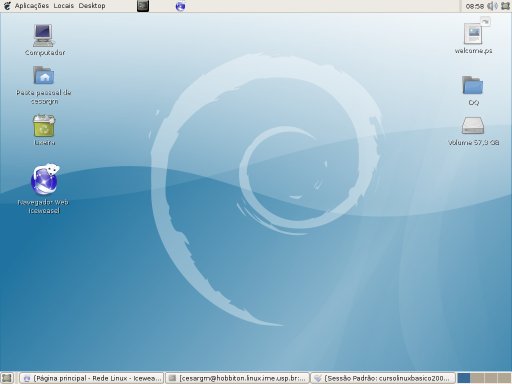Switch to Sessão Padrão taskbar window button
This screenshot has width=512, height=384.
383,378
